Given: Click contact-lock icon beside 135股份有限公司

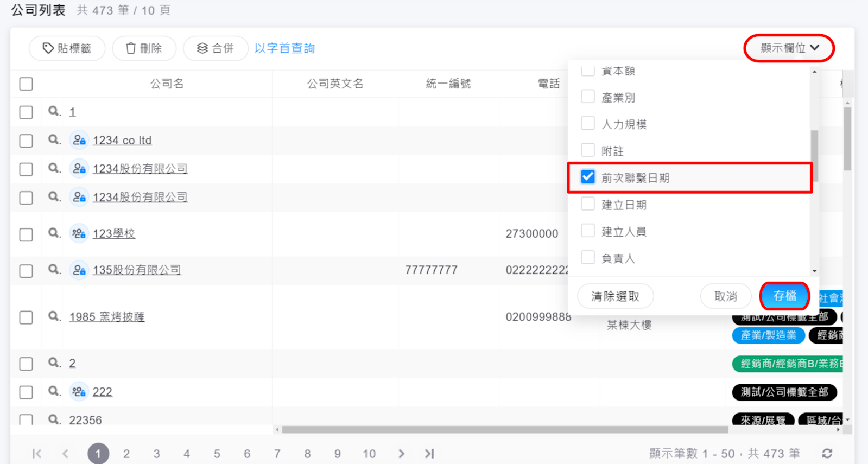Looking at the screenshot, I should pos(79,270).
